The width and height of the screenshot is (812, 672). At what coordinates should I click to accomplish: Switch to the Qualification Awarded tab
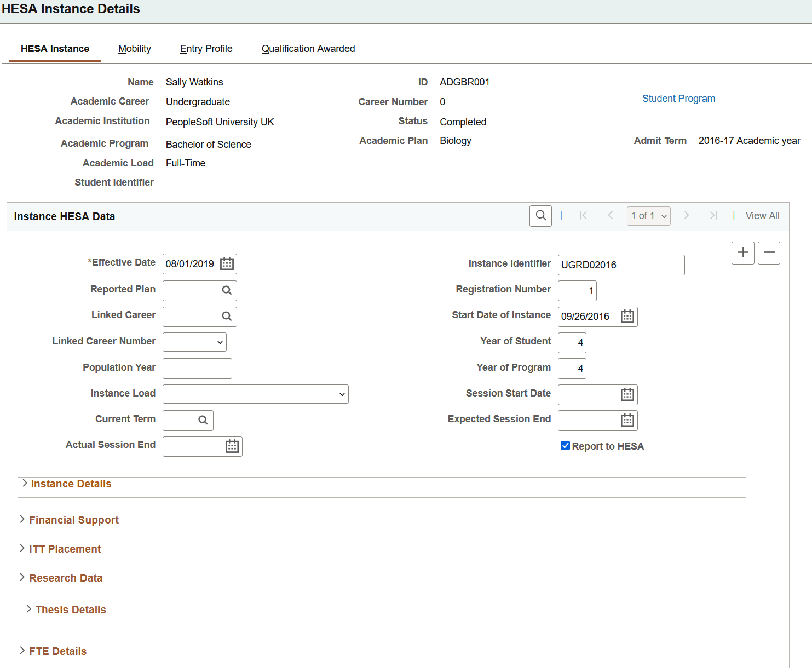(308, 49)
